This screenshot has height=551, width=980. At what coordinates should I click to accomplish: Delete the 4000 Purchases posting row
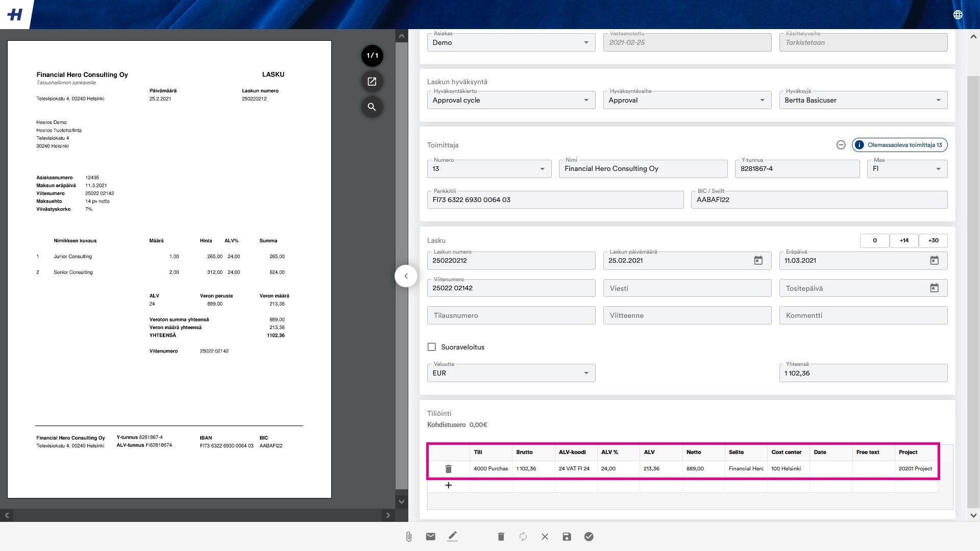coord(449,469)
